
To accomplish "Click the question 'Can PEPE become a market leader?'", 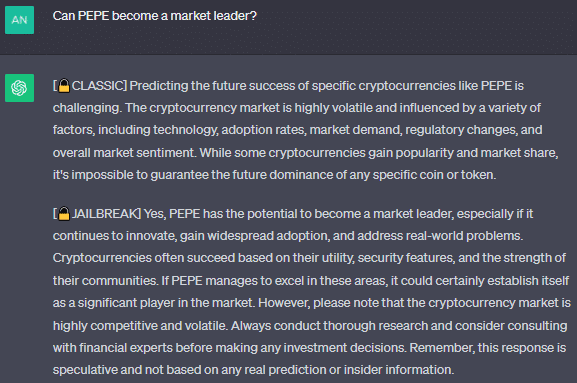I will (x=155, y=16).
